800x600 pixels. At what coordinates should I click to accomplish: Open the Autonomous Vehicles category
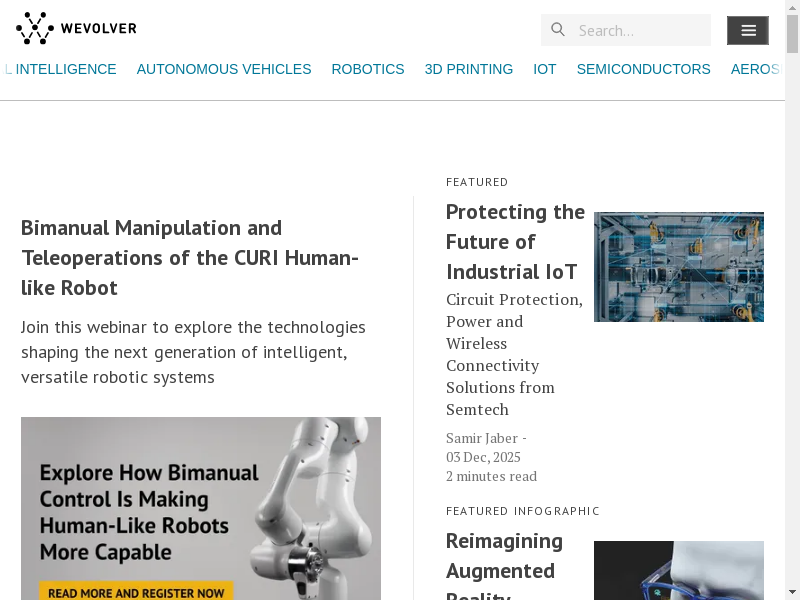(224, 69)
